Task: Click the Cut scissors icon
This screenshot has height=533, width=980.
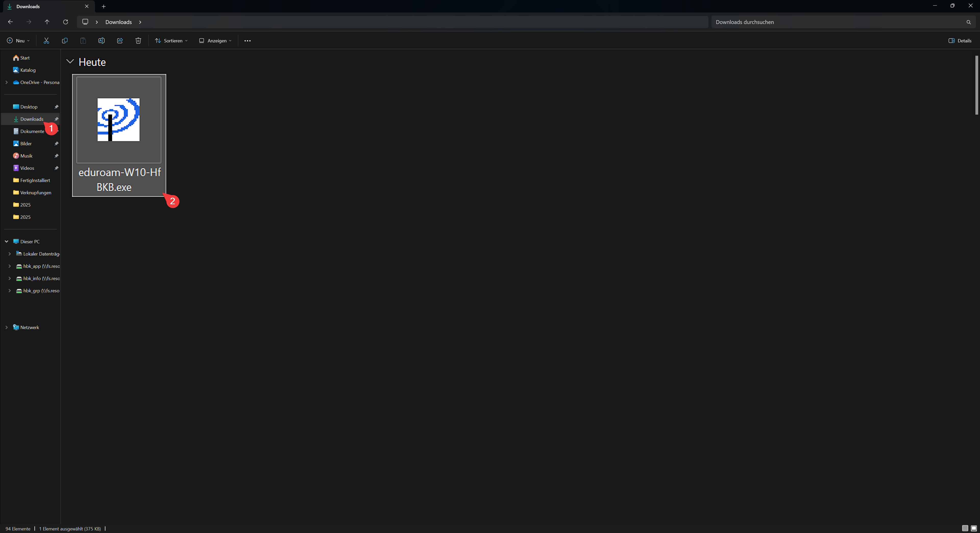Action: coord(46,41)
